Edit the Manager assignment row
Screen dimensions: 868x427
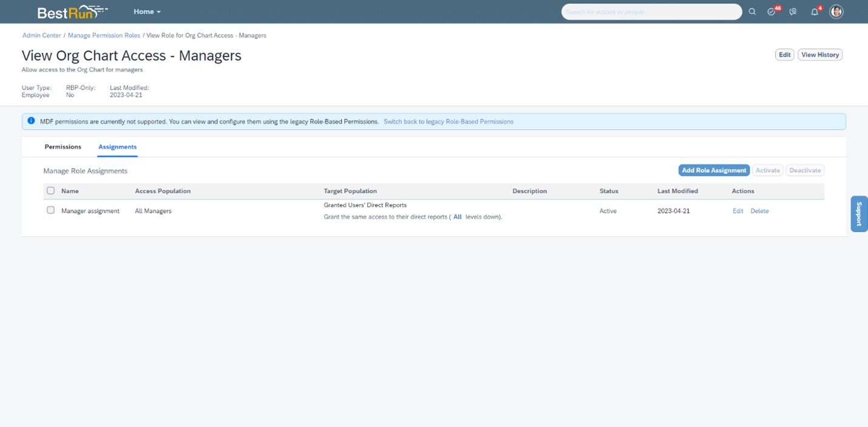pos(737,211)
